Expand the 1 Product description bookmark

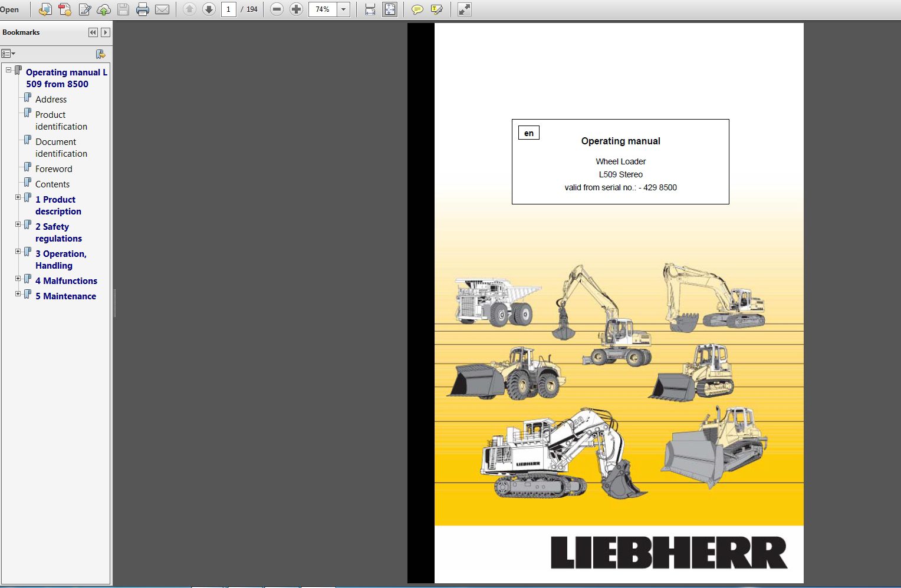pos(18,197)
